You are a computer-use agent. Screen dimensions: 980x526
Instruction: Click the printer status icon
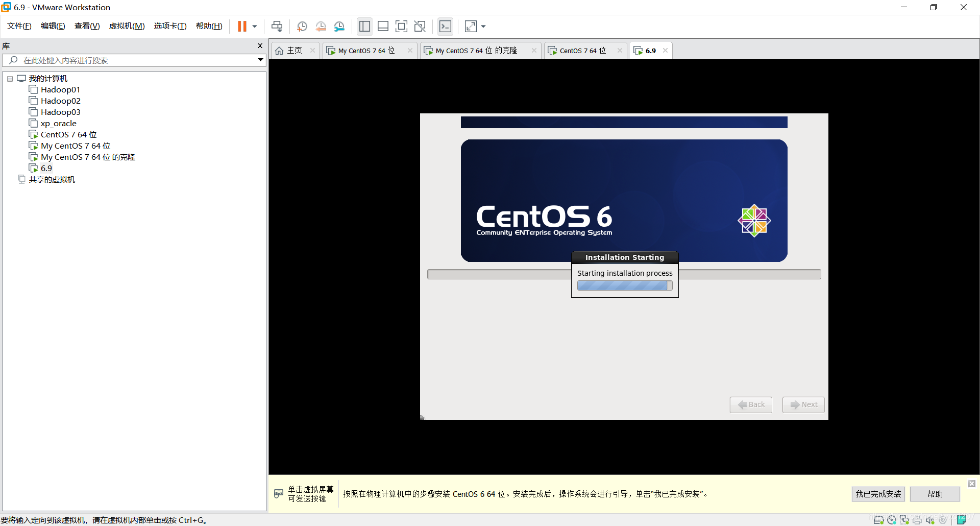tap(917, 520)
